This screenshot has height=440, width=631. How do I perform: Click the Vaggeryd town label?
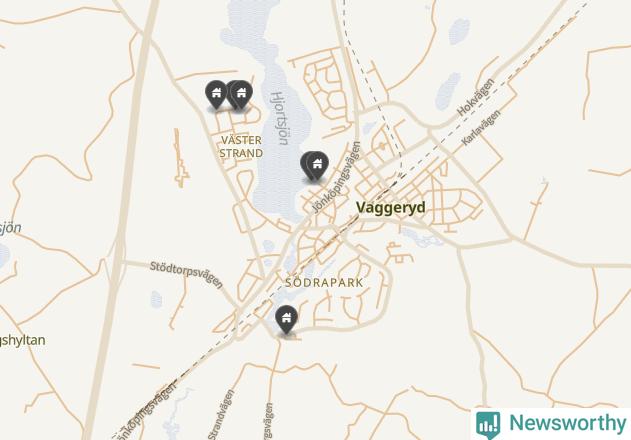(x=391, y=207)
